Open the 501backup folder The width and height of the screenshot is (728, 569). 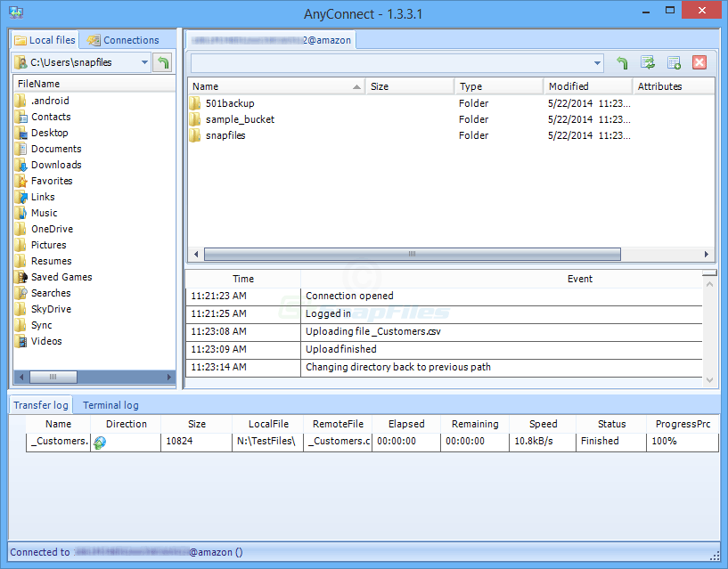coord(224,102)
